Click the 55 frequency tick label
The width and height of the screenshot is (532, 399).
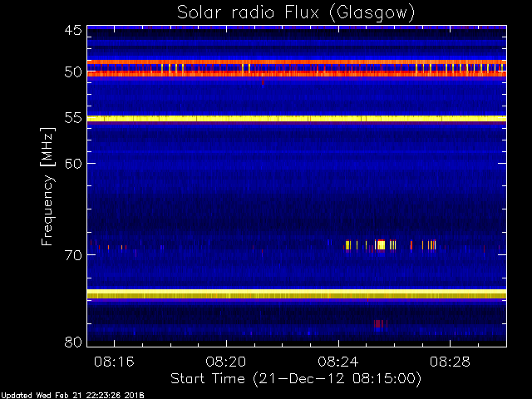click(x=73, y=118)
